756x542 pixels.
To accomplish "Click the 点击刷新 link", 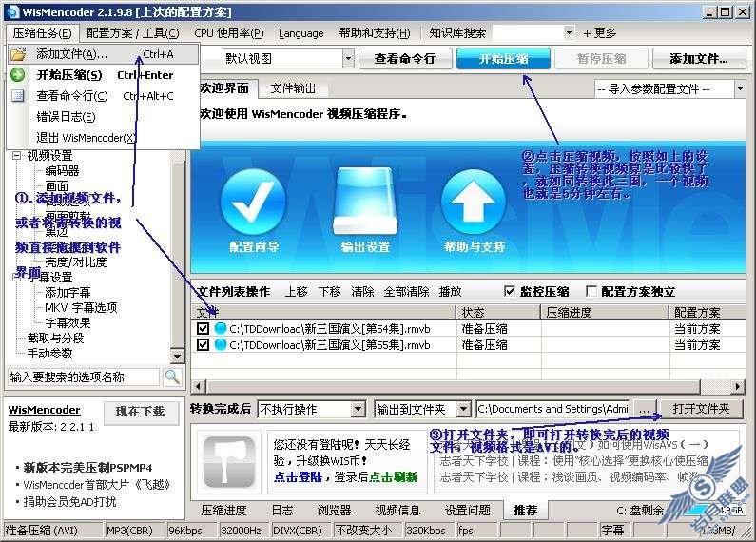I will (393, 477).
